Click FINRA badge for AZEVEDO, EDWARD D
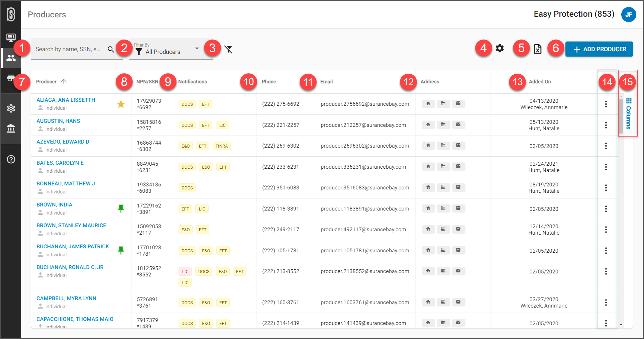The height and width of the screenshot is (339, 644). pyautogui.click(x=221, y=146)
